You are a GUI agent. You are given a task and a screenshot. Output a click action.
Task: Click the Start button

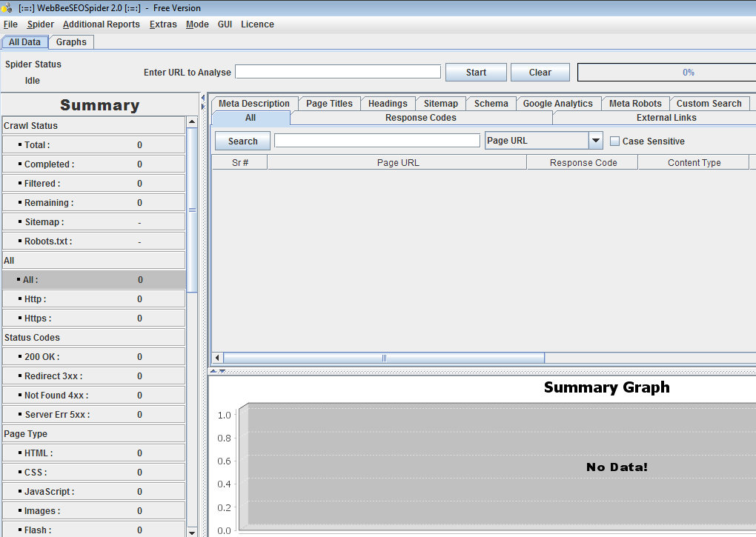[476, 73]
